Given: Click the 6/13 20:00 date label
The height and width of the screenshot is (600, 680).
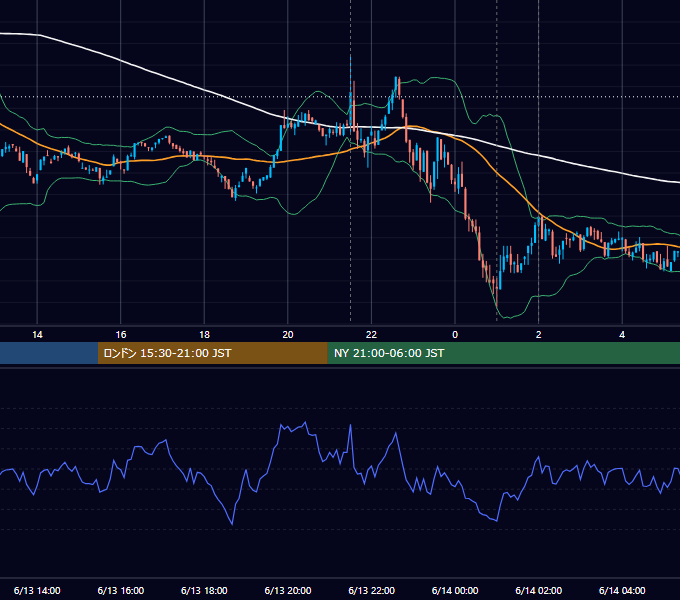Looking at the screenshot, I should tap(288, 590).
